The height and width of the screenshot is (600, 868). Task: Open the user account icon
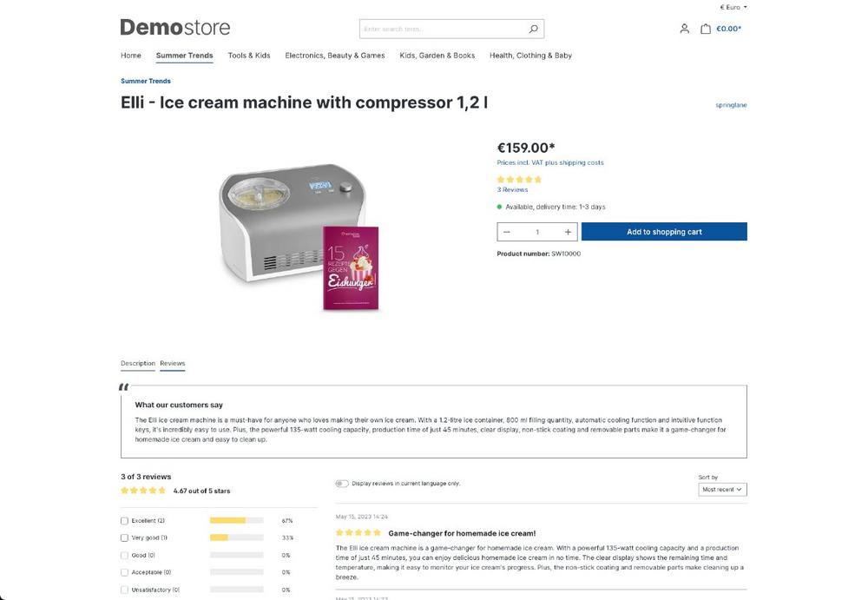tap(684, 29)
